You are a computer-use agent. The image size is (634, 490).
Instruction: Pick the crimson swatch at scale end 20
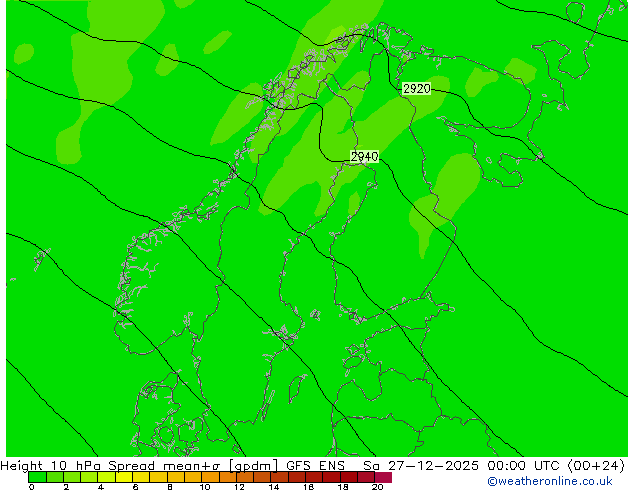point(383,477)
